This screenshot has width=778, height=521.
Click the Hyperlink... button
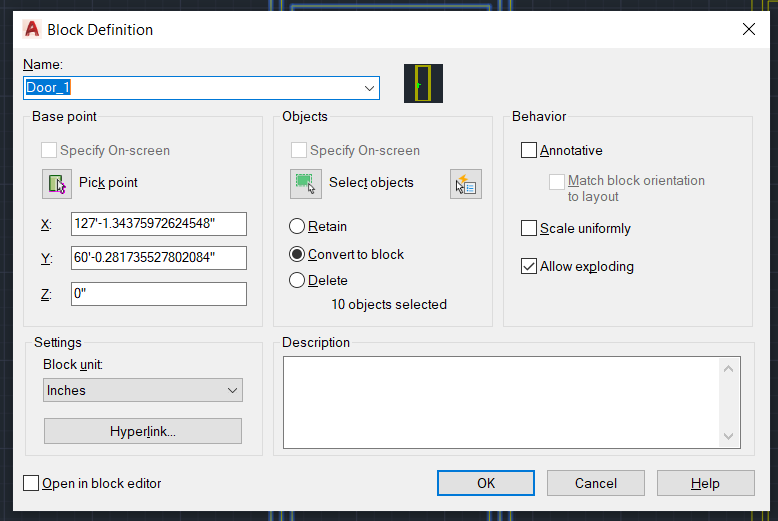tap(143, 431)
